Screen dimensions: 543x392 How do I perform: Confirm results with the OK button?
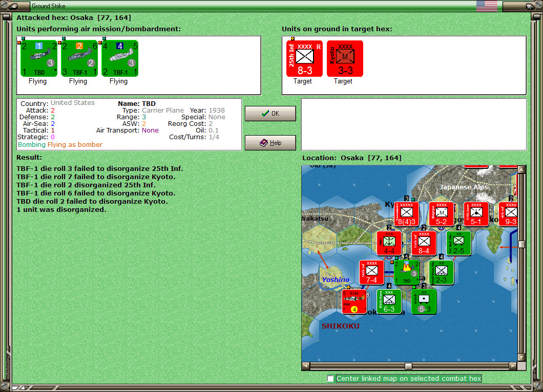[x=270, y=114]
